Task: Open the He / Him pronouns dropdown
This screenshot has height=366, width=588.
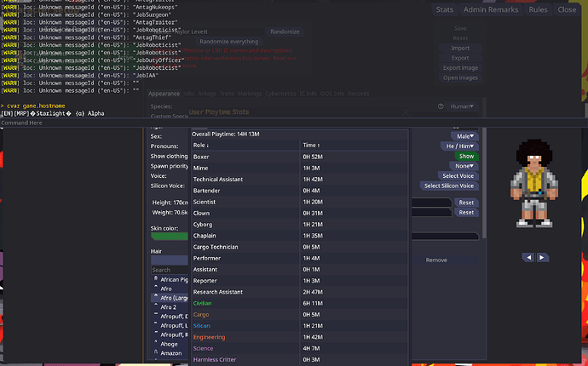Action: [460, 146]
